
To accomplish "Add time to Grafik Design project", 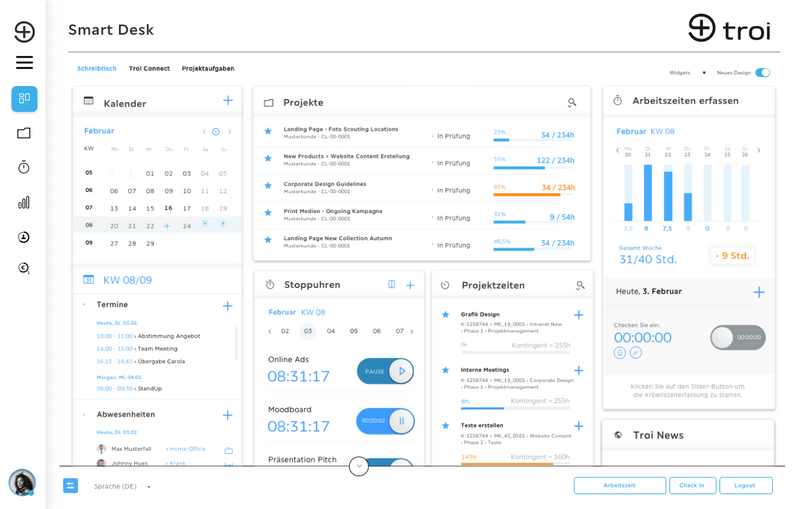I will [579, 315].
